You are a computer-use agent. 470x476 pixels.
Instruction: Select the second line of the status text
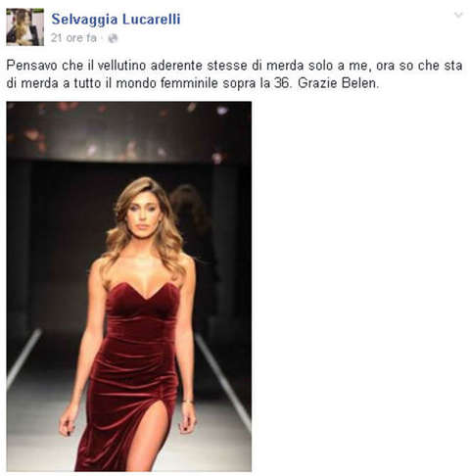[193, 83]
